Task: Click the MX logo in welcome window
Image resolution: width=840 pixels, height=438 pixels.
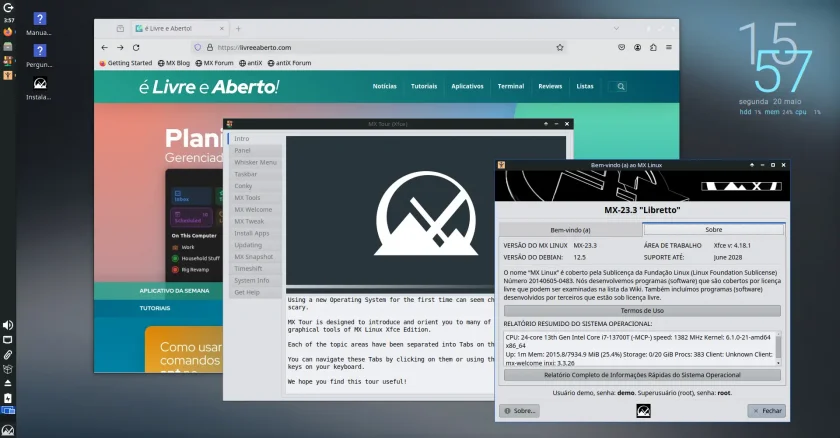Action: 643,411
